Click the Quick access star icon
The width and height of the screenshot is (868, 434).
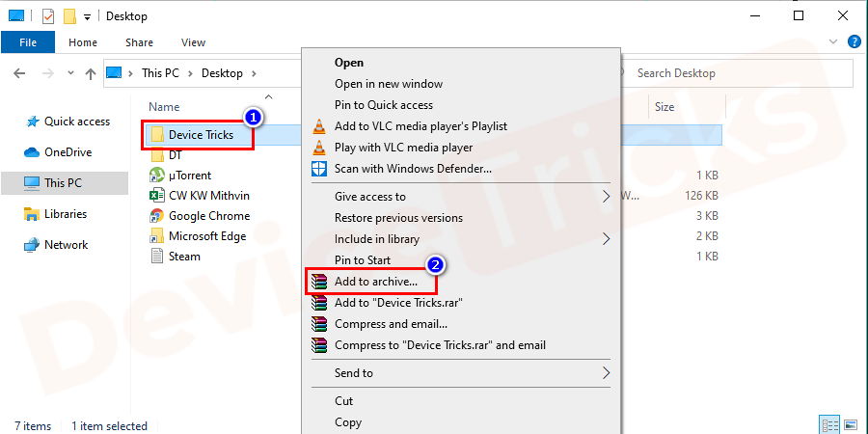point(33,122)
